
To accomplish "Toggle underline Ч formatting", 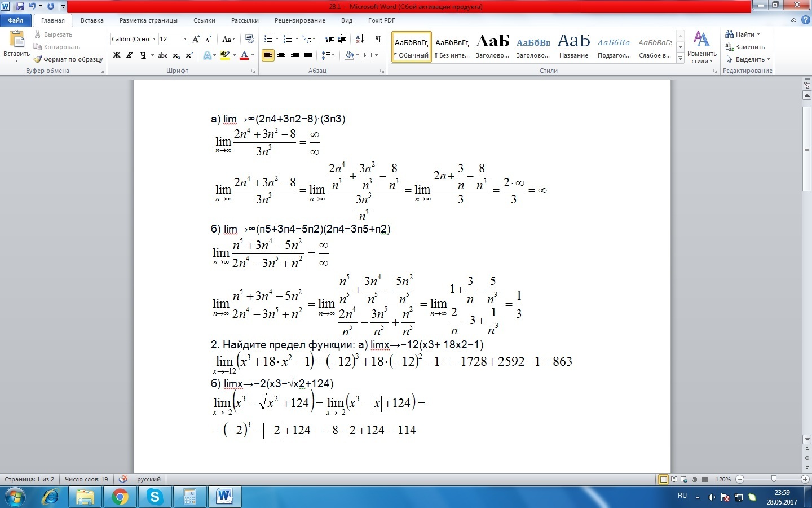I will click(143, 55).
